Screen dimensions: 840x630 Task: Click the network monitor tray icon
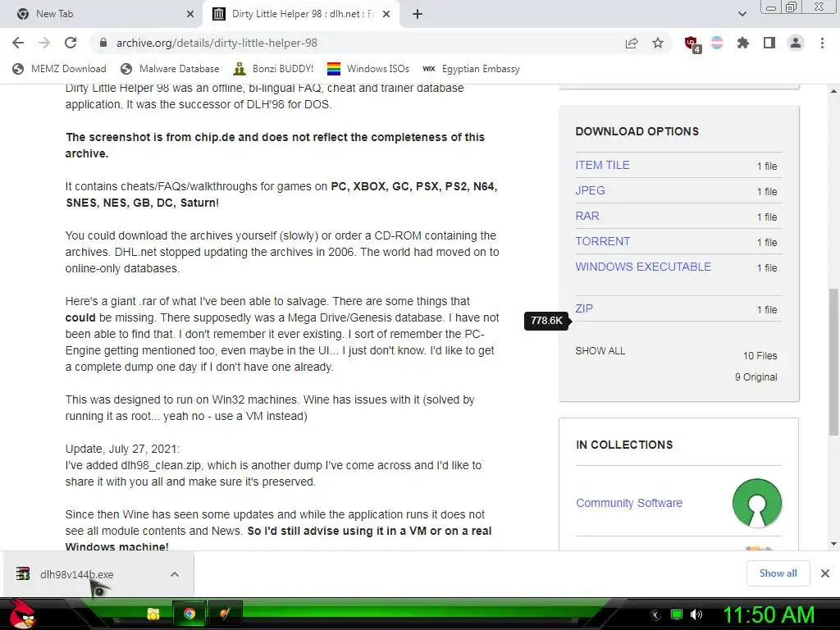click(677, 614)
